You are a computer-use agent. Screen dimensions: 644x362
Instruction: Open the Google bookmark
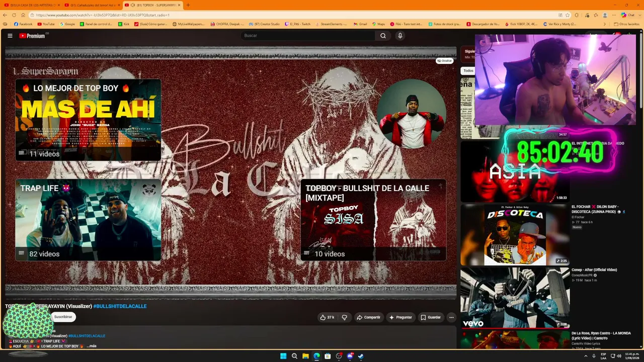click(67, 24)
